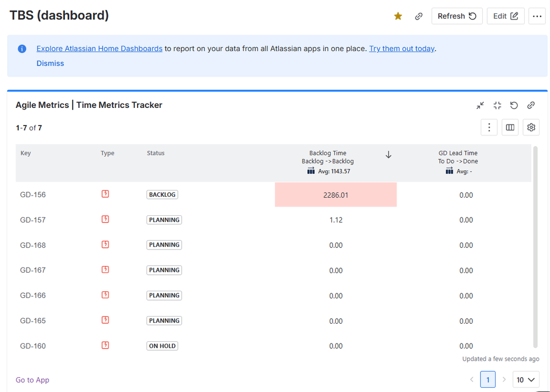Click the issue type icon for GD-165

coord(105,320)
